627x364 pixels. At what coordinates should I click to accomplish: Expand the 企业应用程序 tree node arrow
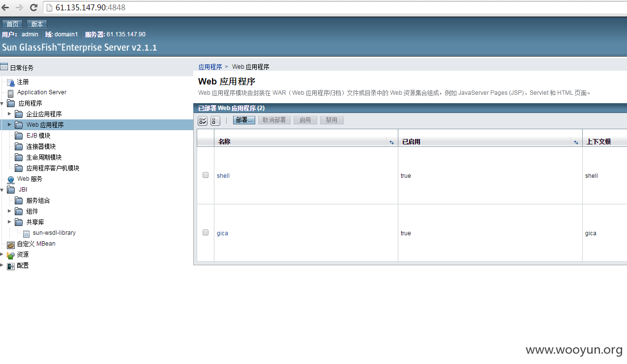coord(9,114)
